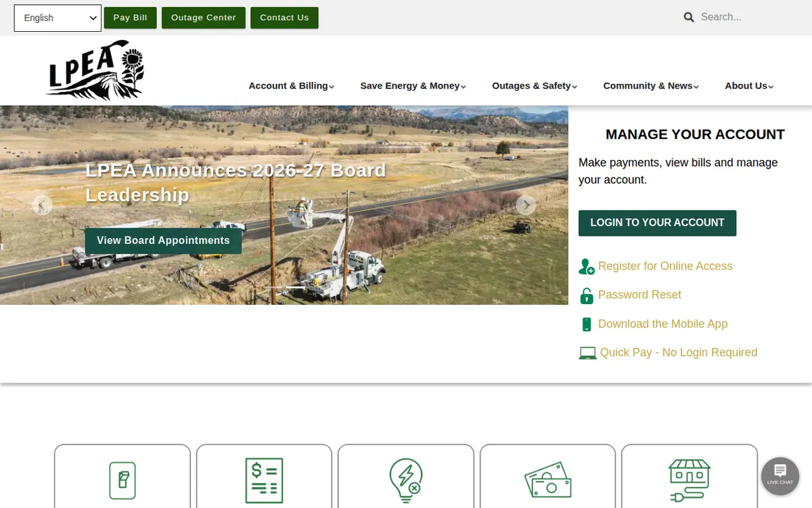812x508 pixels.
Task: Click the light switch card icon
Action: pyautogui.click(x=122, y=480)
